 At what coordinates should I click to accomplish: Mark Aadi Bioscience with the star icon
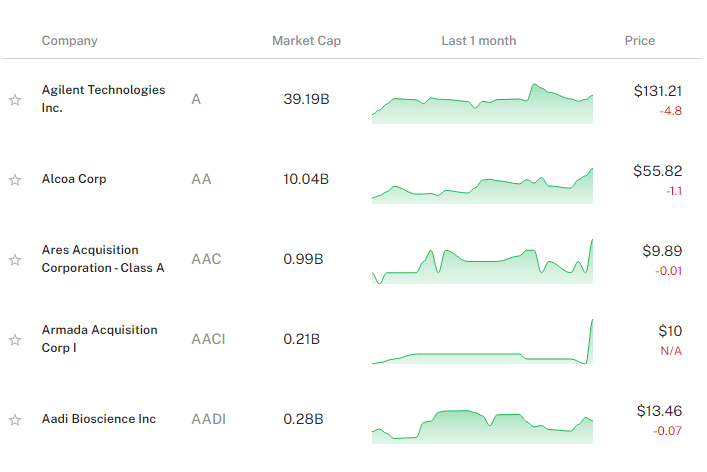pos(15,420)
